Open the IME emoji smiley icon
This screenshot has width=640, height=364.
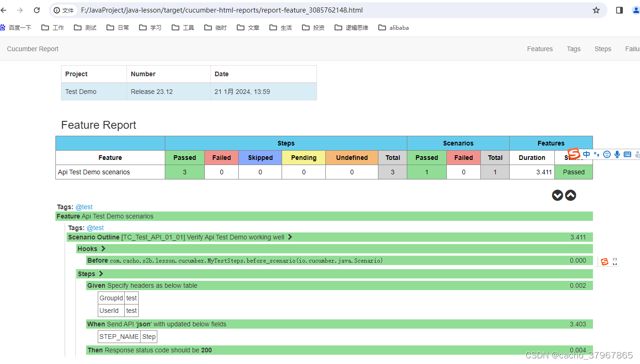[607, 154]
